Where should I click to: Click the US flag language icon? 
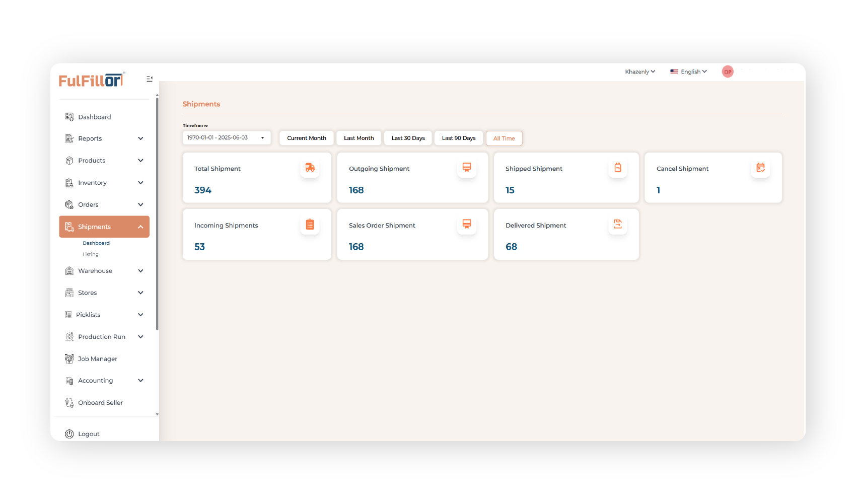(x=674, y=72)
